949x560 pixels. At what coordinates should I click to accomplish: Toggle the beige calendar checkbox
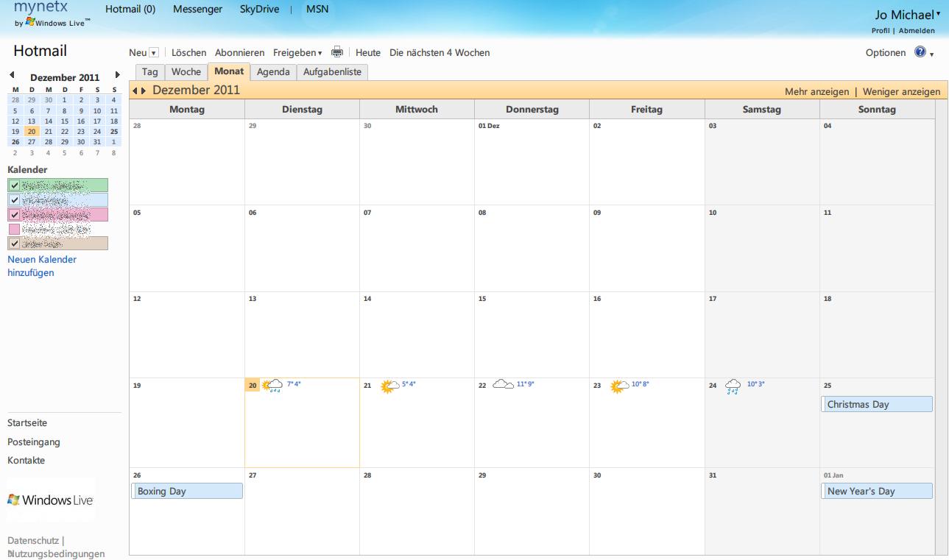[x=14, y=243]
